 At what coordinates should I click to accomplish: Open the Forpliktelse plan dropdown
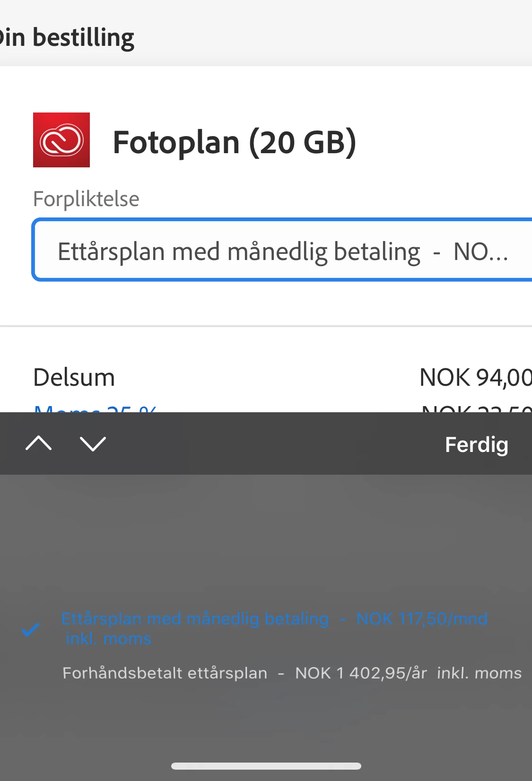[x=282, y=250]
